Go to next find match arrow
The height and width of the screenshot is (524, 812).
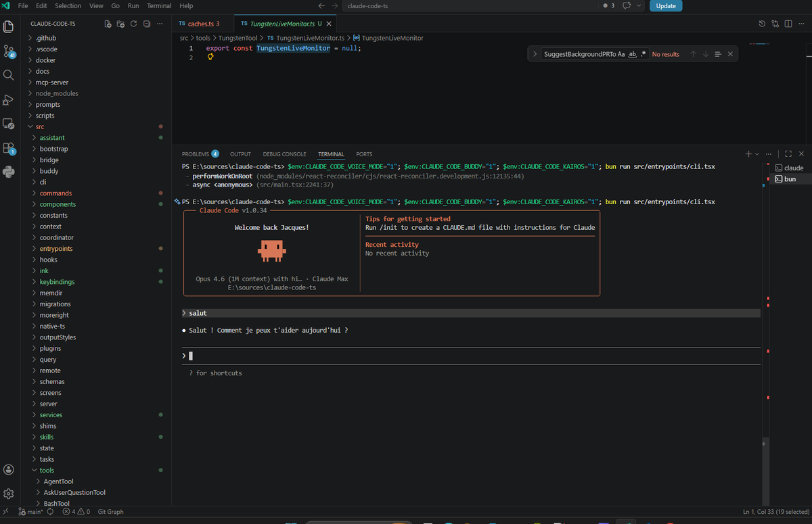[706, 54]
